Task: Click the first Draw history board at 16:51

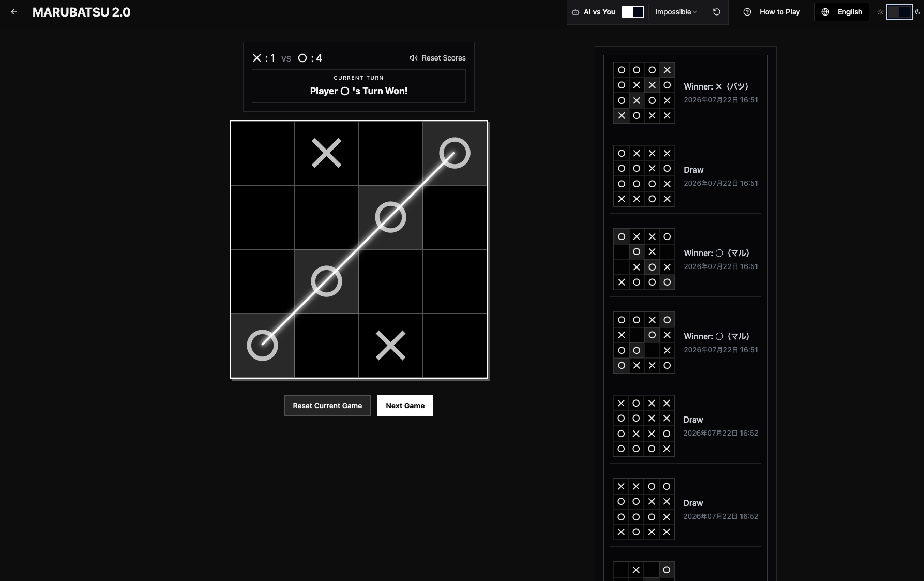Action: point(644,176)
